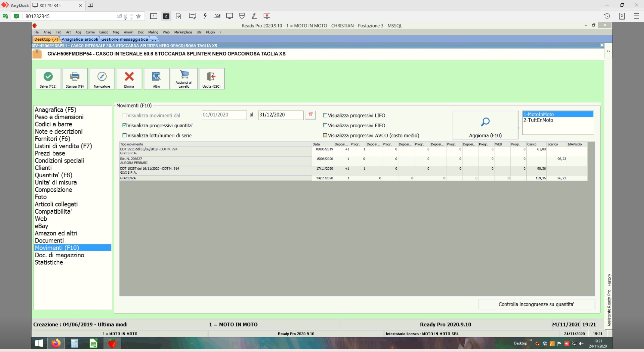Viewport: 644px width, 352px height.
Task: Select 2-TuttiInMoto in warehouse list
Action: (x=558, y=120)
